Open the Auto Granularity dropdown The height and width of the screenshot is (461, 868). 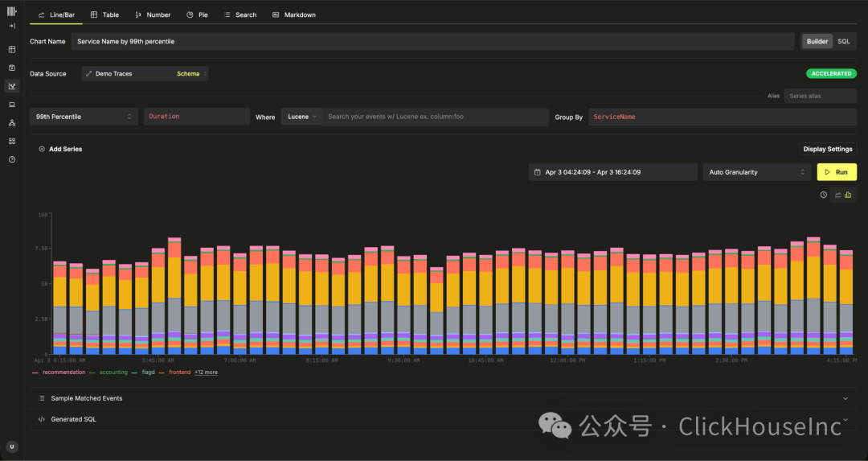coord(757,172)
